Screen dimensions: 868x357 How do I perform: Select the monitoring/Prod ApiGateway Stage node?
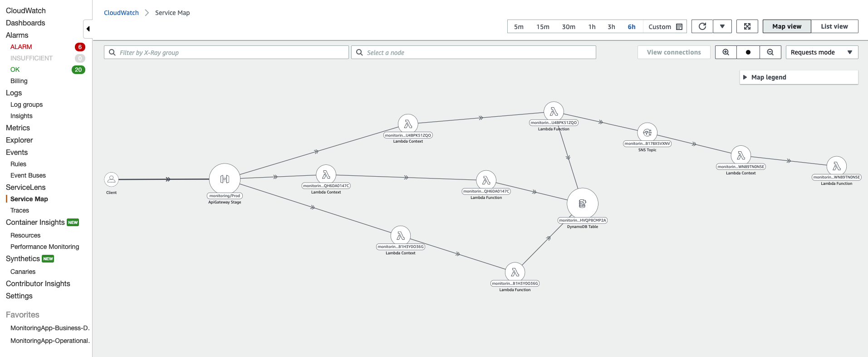(225, 179)
